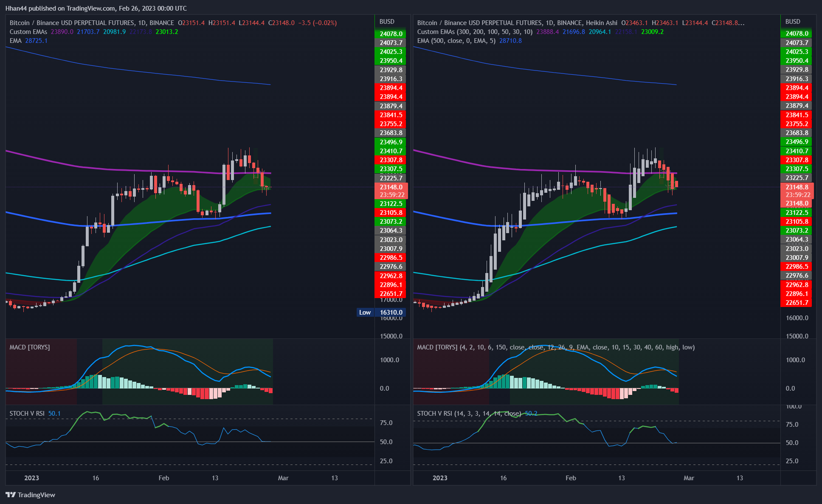Click the 1000.0 MACD scale label on left chart
This screenshot has height=504, width=822.
(x=389, y=360)
